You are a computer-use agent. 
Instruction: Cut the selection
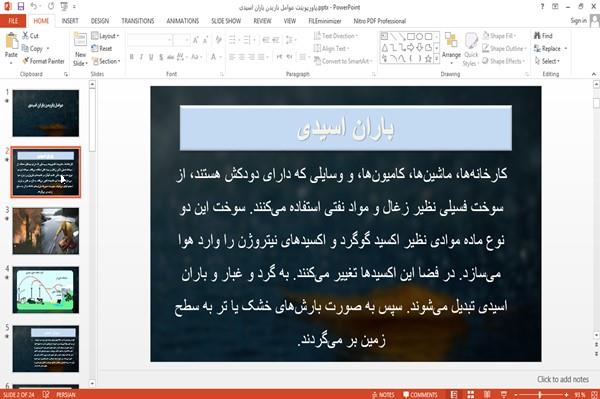point(31,36)
